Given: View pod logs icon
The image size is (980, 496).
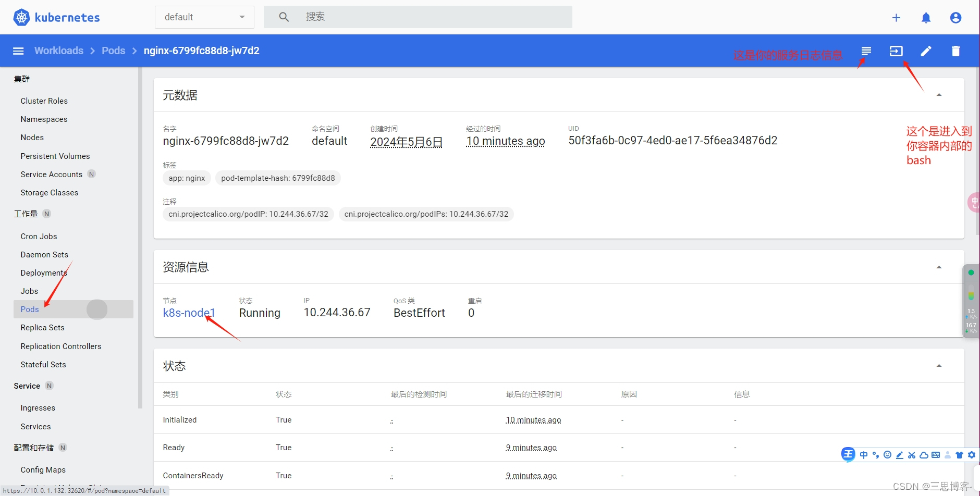Looking at the screenshot, I should [x=866, y=51].
